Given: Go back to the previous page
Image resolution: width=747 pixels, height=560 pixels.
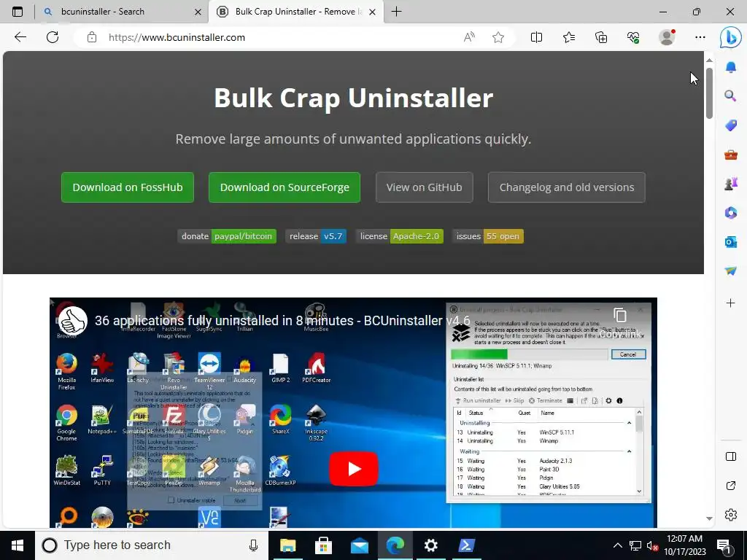Looking at the screenshot, I should coord(20,37).
